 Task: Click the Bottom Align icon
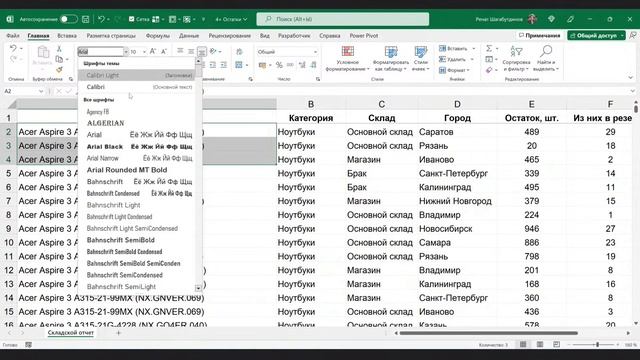tap(202, 51)
